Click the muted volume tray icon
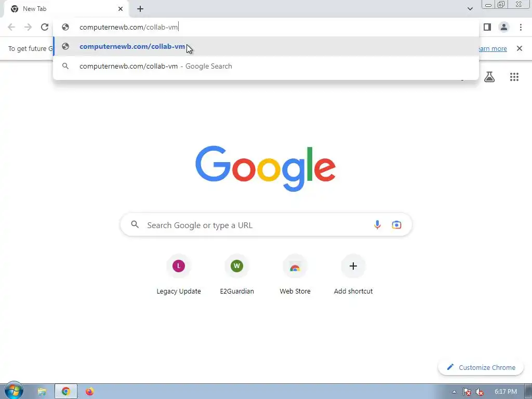532x399 pixels. tap(480, 392)
